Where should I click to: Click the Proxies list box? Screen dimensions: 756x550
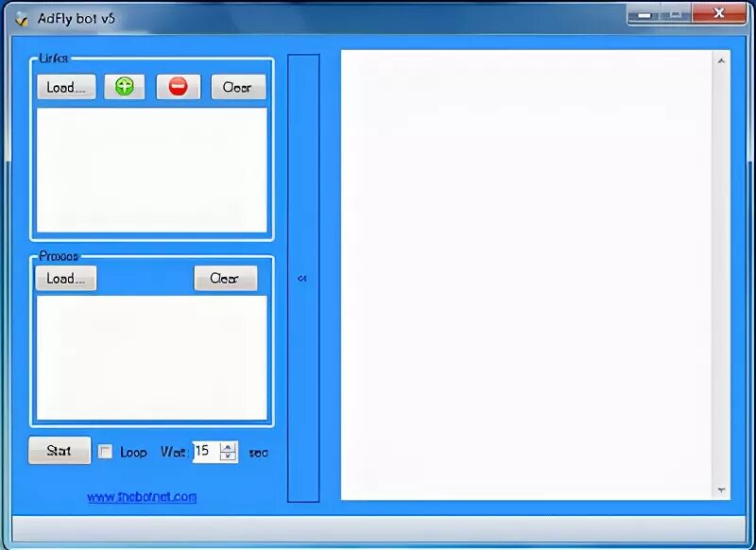point(152,357)
